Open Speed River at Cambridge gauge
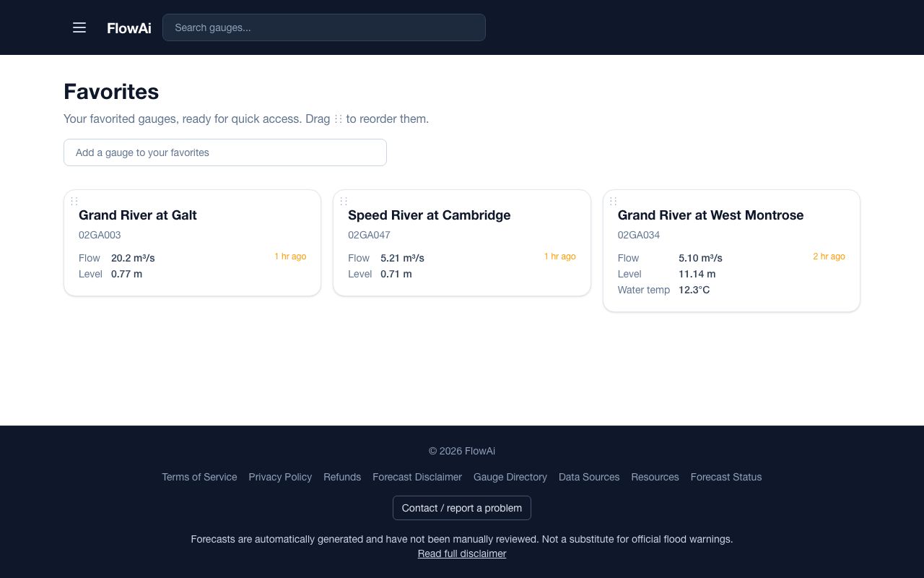924x578 pixels. 430,215
